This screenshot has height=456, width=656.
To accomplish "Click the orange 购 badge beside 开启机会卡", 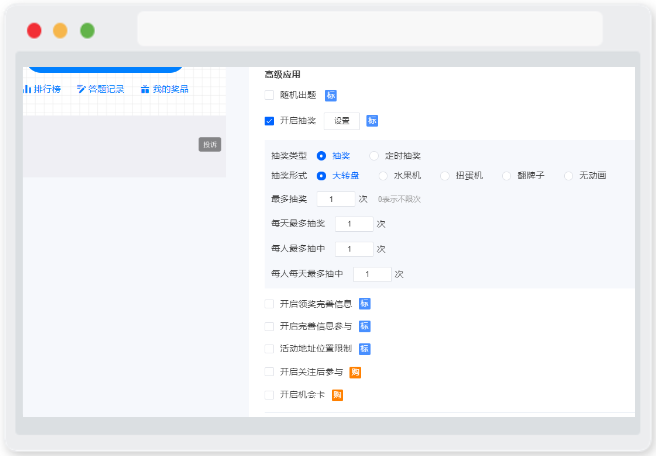I will coord(337,395).
